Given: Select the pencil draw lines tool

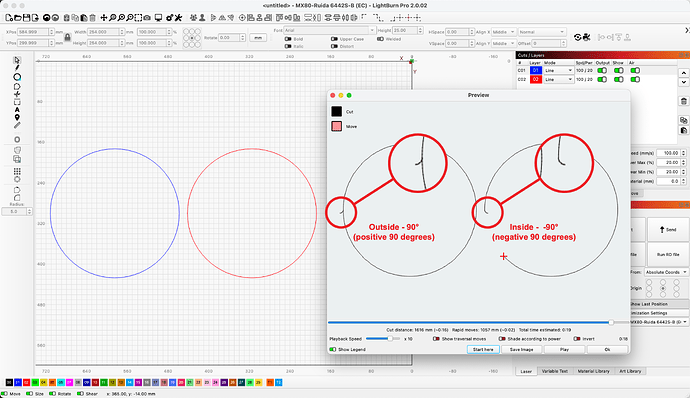Looking at the screenshot, I should (x=17, y=68).
